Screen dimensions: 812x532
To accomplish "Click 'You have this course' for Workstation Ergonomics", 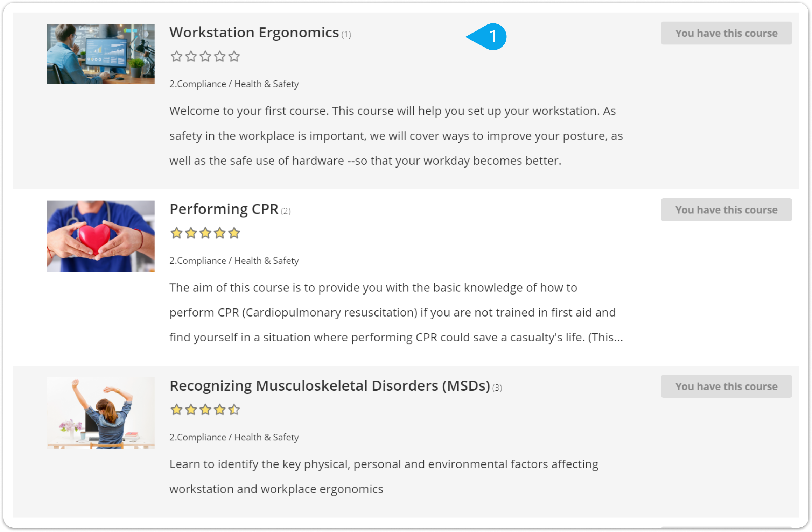I will pos(726,33).
